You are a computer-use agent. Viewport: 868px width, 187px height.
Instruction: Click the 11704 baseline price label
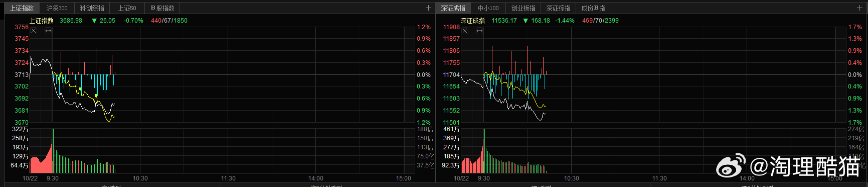451,75
